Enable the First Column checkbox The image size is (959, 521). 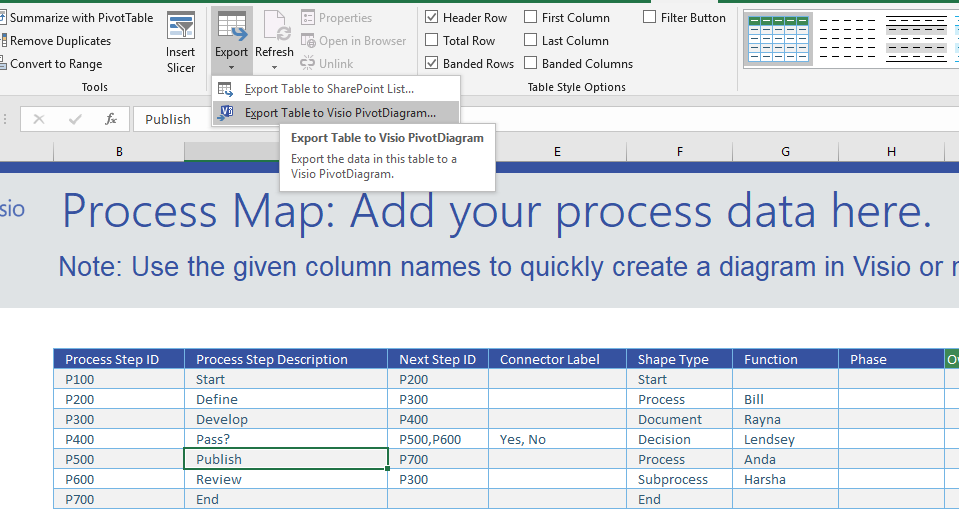tap(531, 17)
